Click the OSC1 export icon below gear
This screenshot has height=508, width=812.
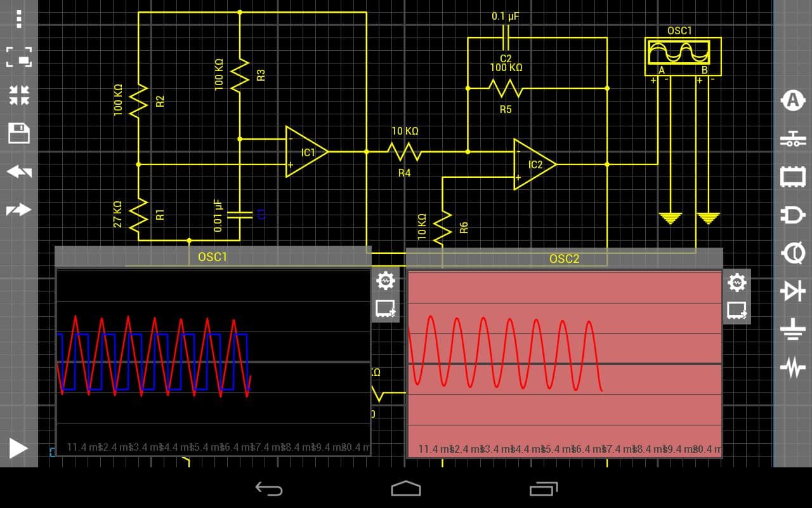coord(385,309)
